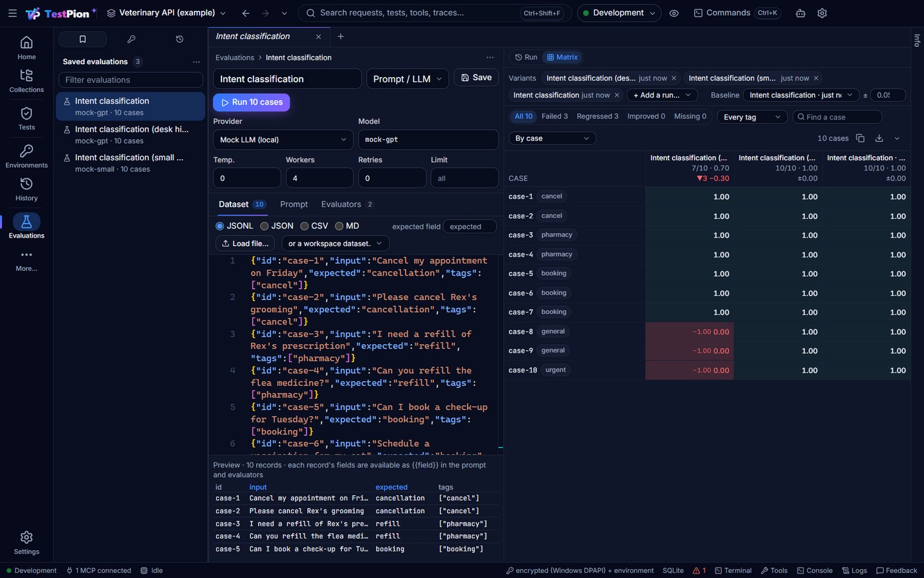Open Environments in the sidebar
Screen dimensions: 924x578
coord(26,156)
